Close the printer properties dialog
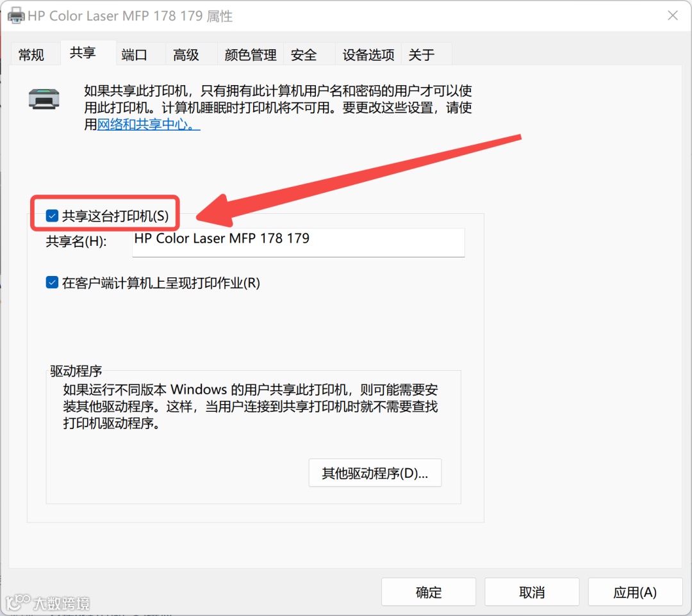The image size is (692, 616). 673,15
